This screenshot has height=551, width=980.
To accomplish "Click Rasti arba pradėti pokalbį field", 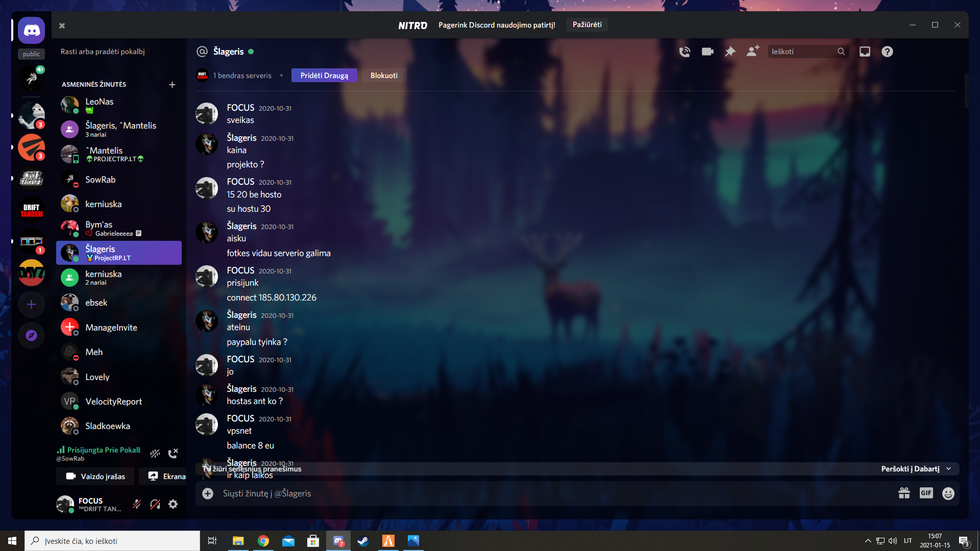I will coord(119,52).
